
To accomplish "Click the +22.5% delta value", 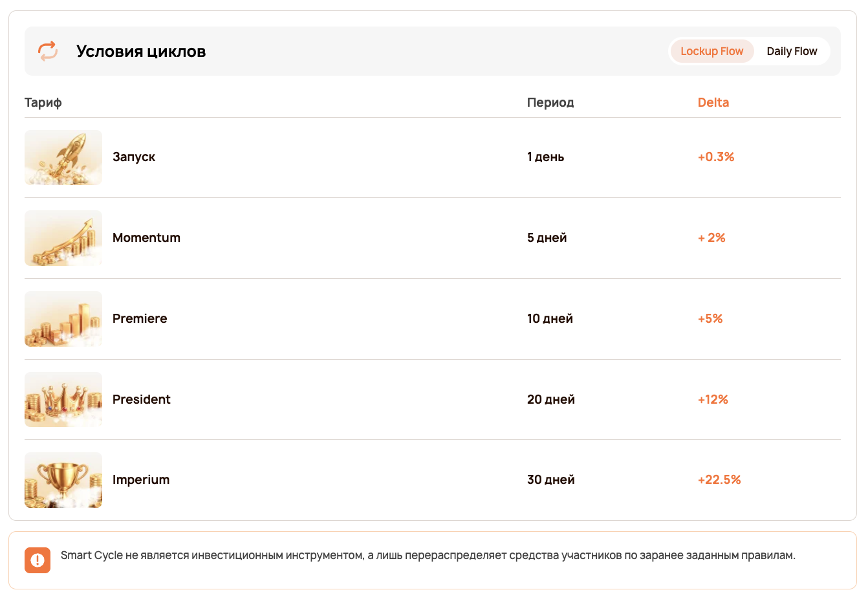I will click(719, 479).
